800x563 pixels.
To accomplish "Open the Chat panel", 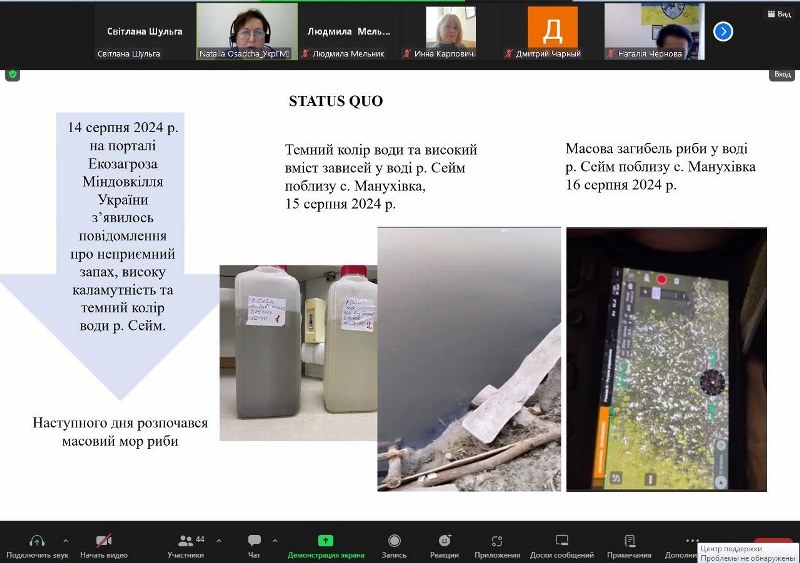I will (254, 541).
